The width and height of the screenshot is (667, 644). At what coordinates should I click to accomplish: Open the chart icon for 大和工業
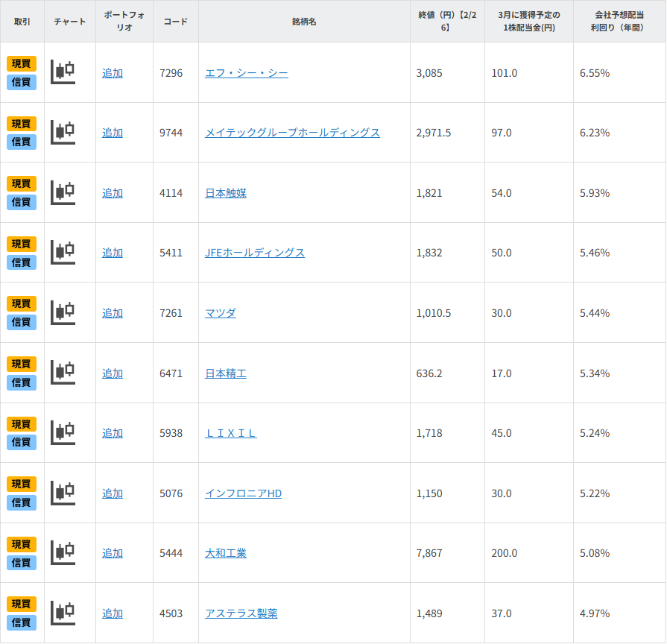(63, 553)
